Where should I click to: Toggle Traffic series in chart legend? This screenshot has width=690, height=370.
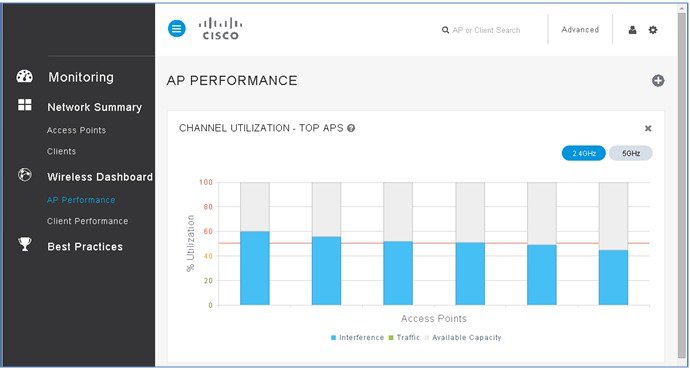click(x=404, y=337)
